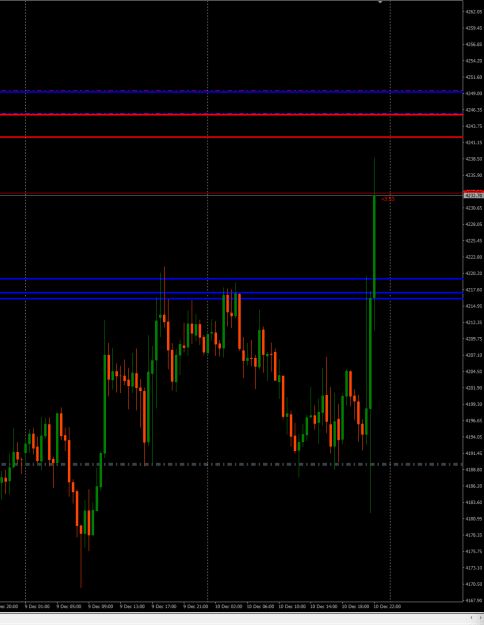Screen dimensions: 484x625
Task: Click the gray current price tag on axis
Action: point(473,195)
